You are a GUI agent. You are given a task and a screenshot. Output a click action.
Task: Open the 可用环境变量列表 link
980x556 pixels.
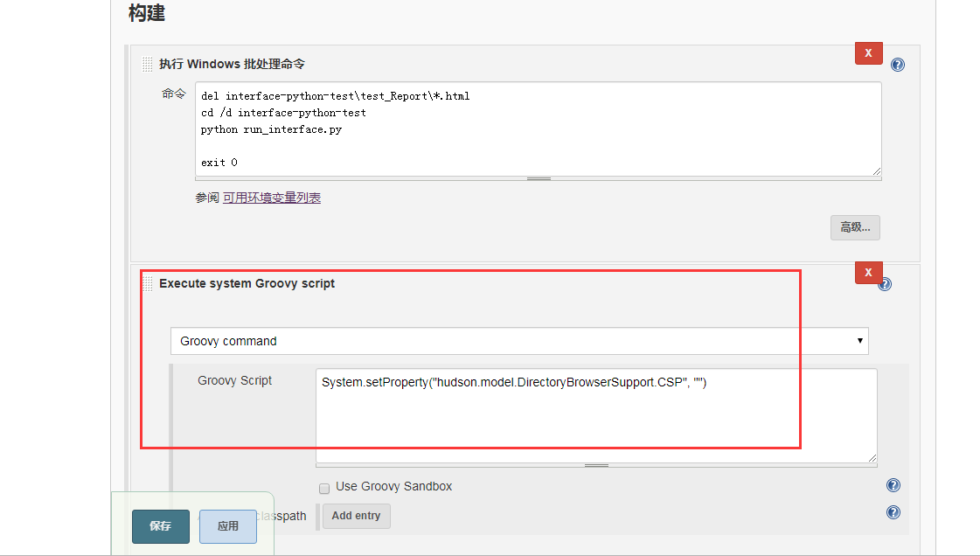coord(271,198)
